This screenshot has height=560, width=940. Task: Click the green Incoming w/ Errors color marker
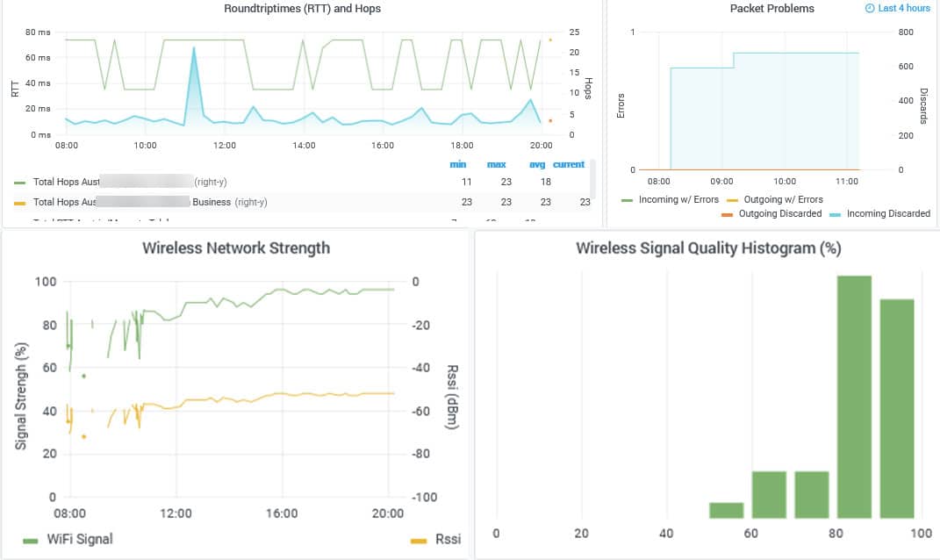628,200
